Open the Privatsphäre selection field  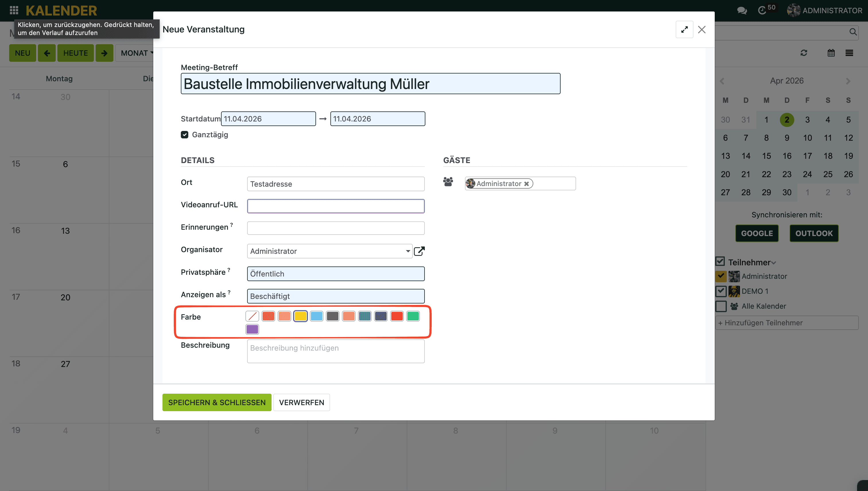(335, 274)
